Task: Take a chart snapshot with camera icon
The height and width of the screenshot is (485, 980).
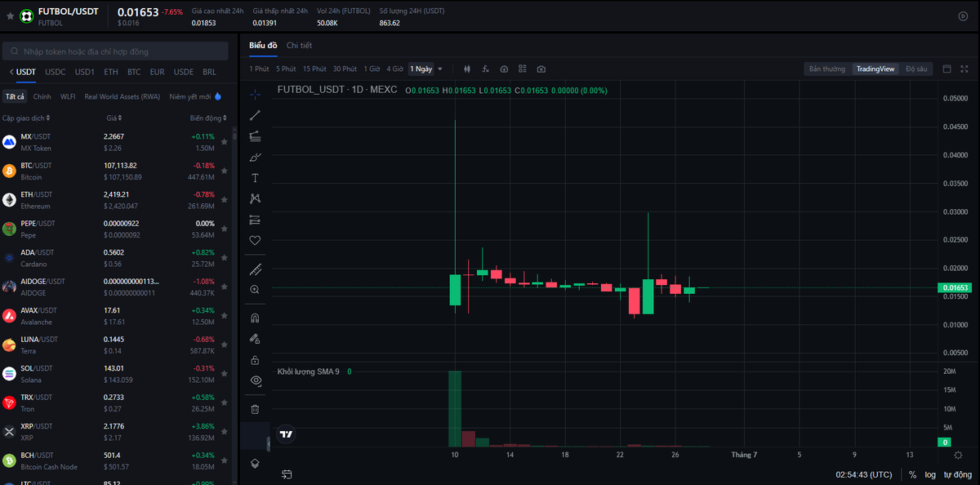Action: 541,69
